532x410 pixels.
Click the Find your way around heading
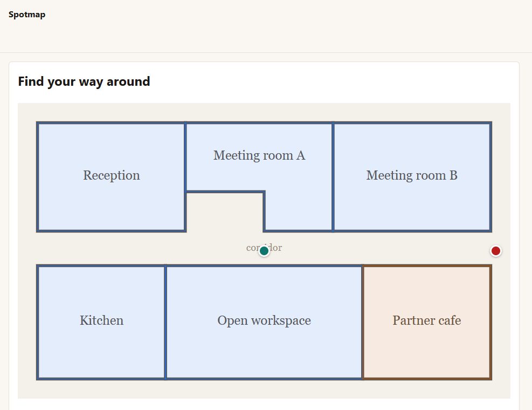click(x=84, y=81)
